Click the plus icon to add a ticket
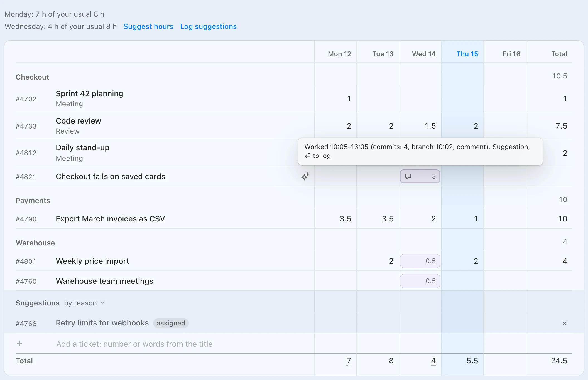588x380 pixels. [x=19, y=344]
